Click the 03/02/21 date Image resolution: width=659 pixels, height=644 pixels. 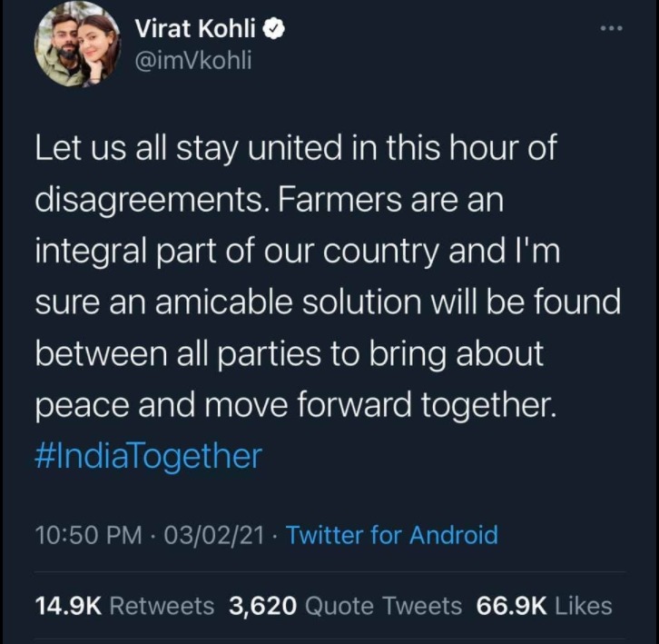(x=210, y=535)
